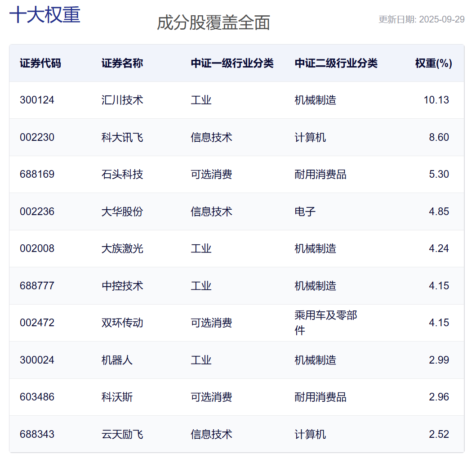Click 乘用车及零部件 industry cell
The image size is (476, 463).
pos(326,323)
